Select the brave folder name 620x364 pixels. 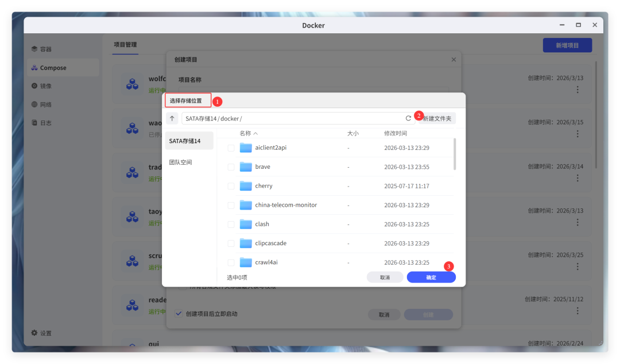tap(262, 166)
